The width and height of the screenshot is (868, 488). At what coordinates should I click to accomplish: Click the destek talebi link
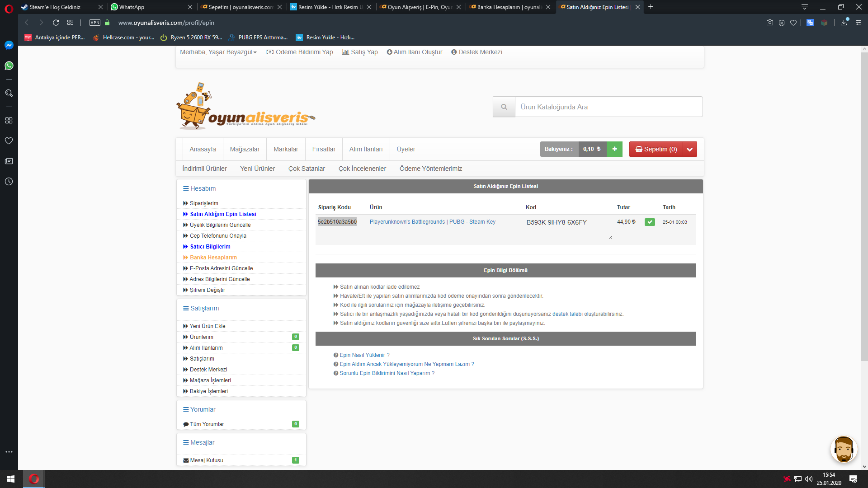pyautogui.click(x=567, y=314)
